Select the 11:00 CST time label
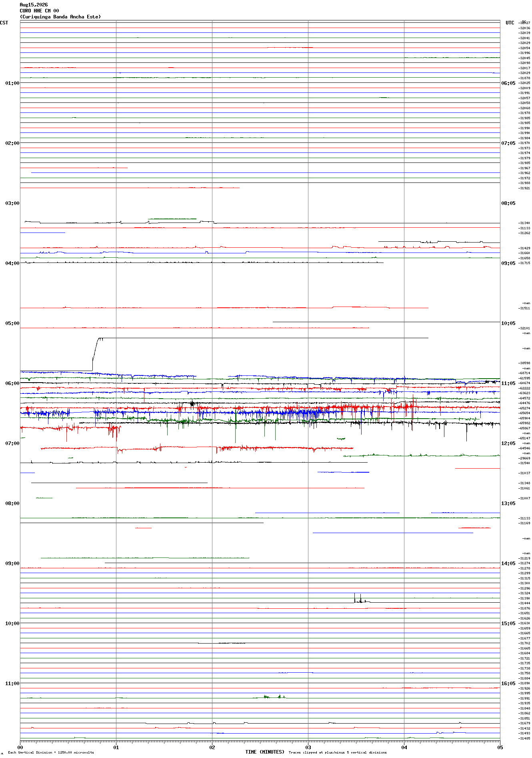 [12, 684]
